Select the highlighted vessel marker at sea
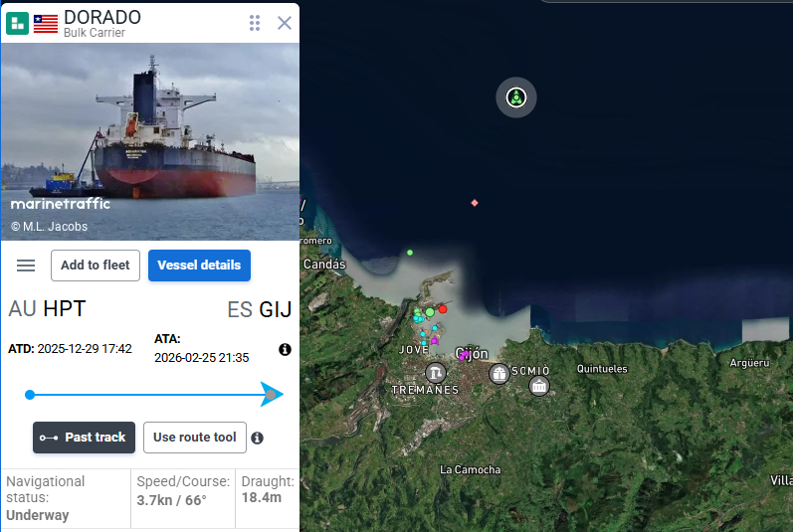The image size is (793, 532). 515,97
